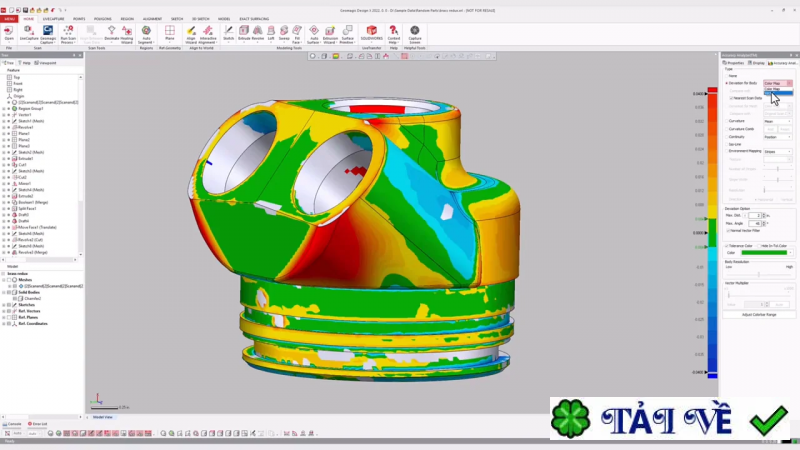Open the Error List tab

coord(38,424)
